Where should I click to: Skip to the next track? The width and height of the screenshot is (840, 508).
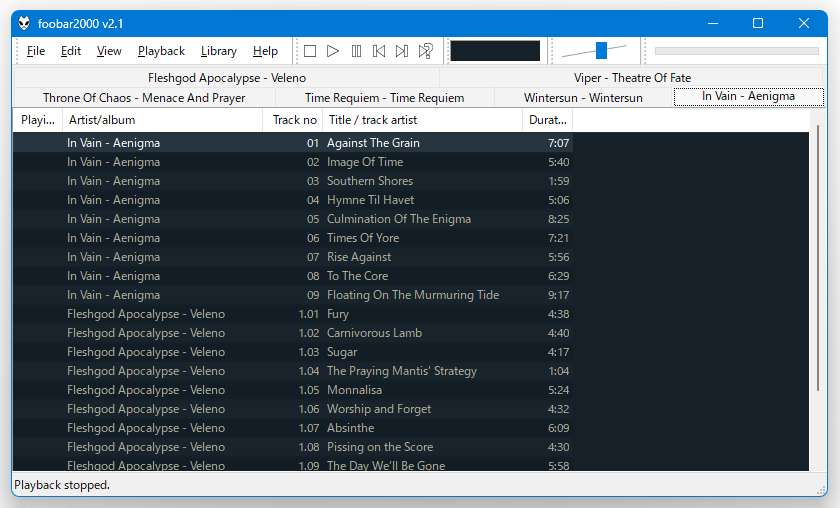[402, 51]
